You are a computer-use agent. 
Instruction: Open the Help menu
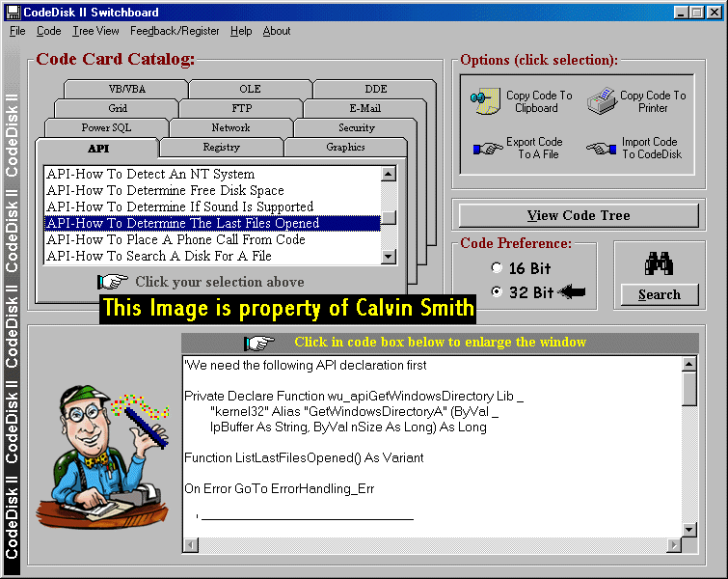(x=241, y=31)
